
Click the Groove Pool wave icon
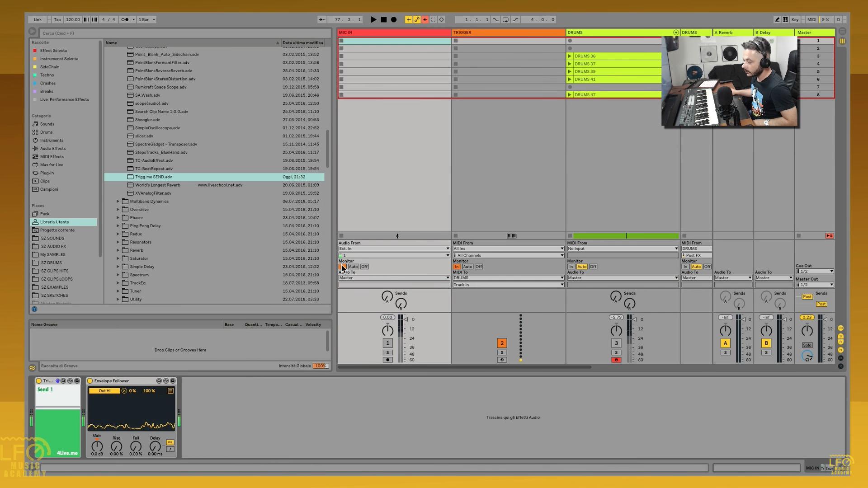pos(33,368)
